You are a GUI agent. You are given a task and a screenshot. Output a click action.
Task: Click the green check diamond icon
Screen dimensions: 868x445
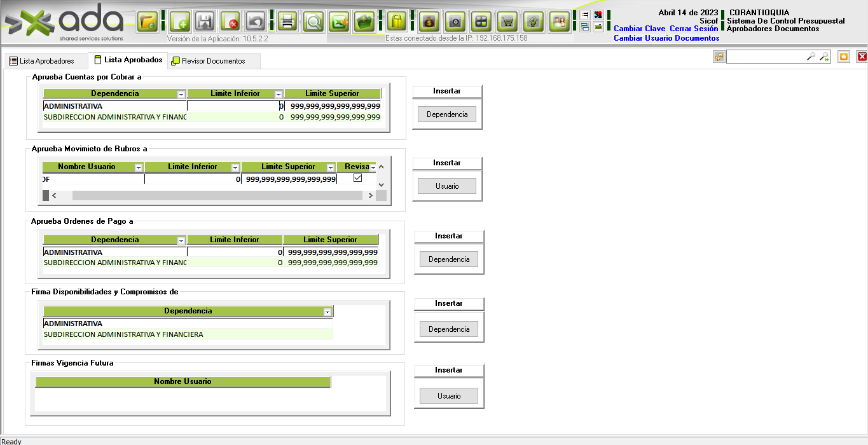coord(533,22)
